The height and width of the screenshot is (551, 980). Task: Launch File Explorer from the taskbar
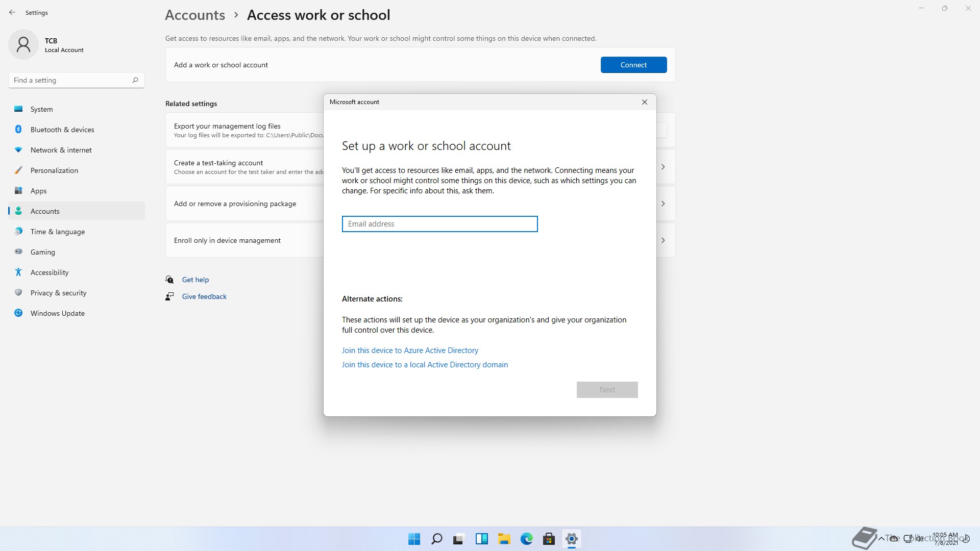click(x=504, y=539)
